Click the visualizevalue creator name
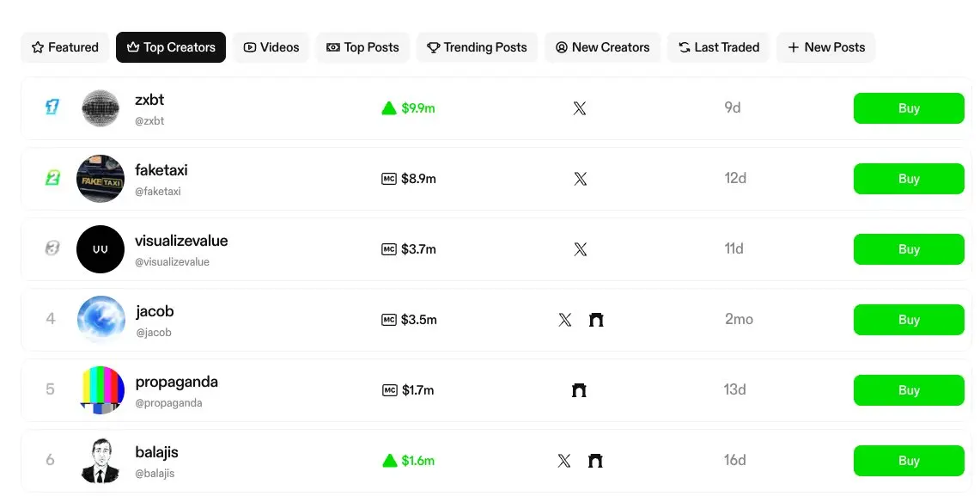The height and width of the screenshot is (496, 980). click(181, 241)
